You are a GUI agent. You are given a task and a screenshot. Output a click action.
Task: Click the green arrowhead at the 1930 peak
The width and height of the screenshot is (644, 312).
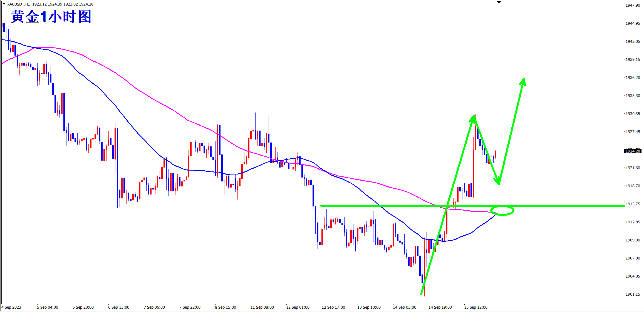(473, 118)
